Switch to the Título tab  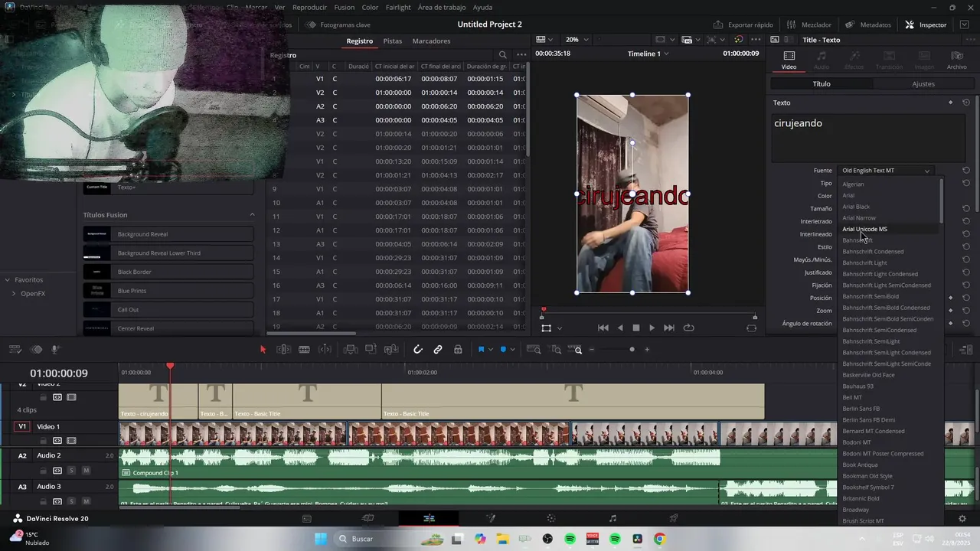pos(822,84)
